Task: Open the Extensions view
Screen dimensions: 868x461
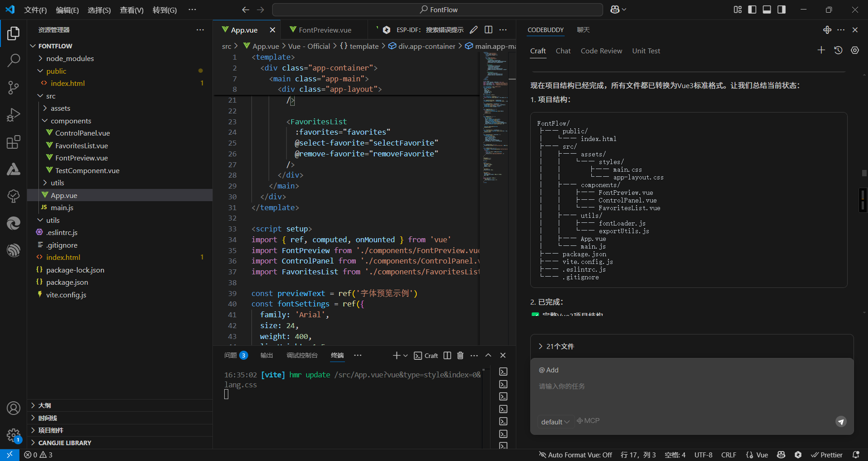Action: 14,142
